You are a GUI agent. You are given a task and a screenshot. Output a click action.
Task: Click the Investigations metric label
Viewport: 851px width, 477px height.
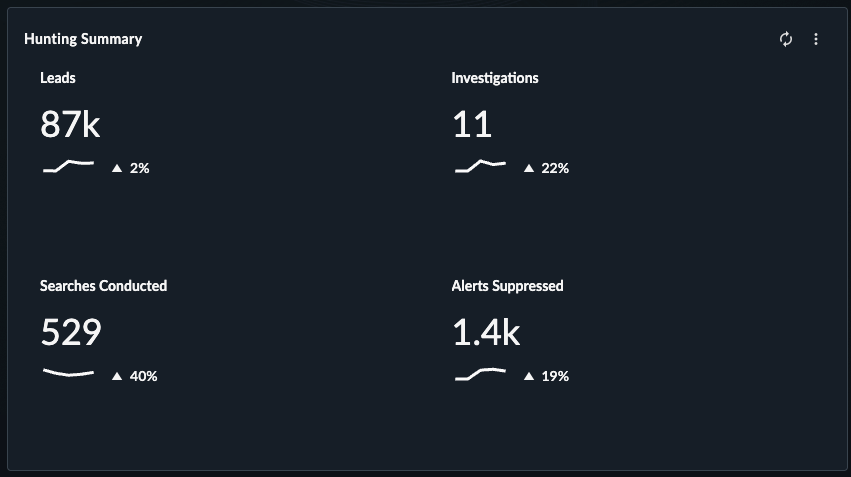click(495, 78)
